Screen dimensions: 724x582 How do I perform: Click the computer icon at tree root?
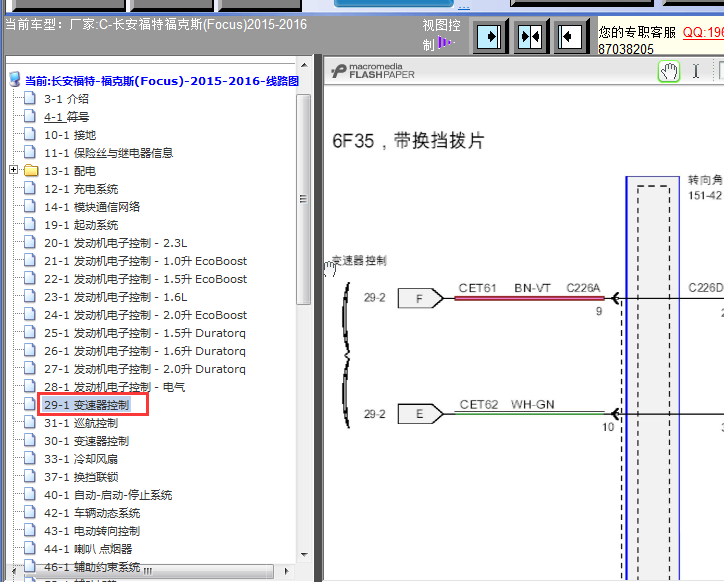click(15, 79)
